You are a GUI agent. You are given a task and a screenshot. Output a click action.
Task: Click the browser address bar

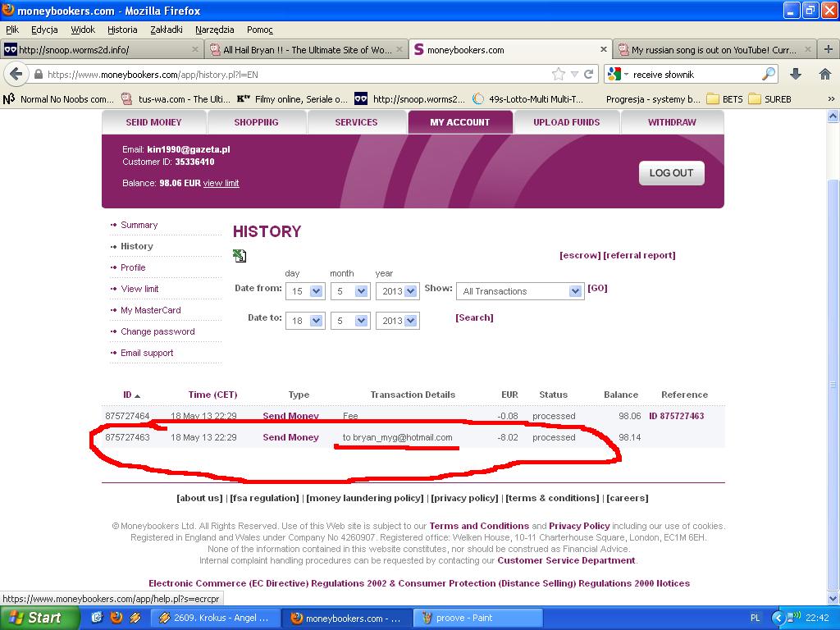[297, 75]
